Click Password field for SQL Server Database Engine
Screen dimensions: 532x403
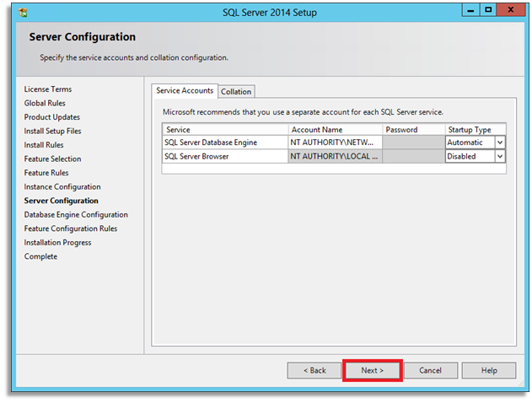point(414,142)
